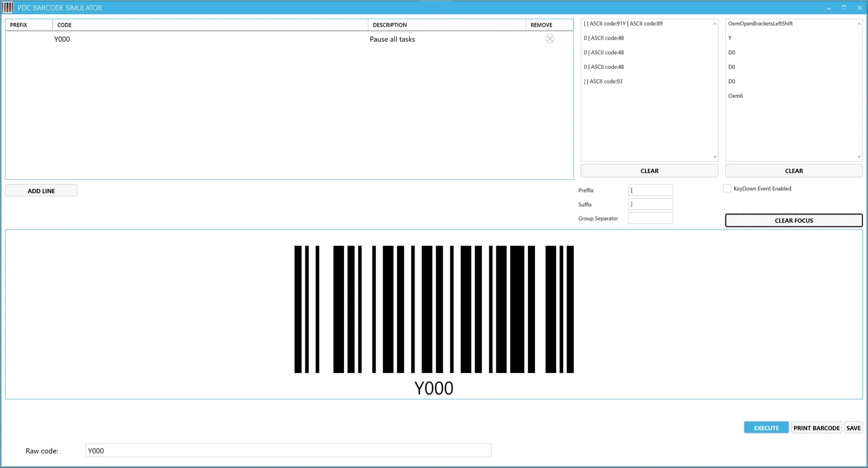868x468 pixels.
Task: Click the generated Y000 barcode image
Action: click(x=434, y=309)
